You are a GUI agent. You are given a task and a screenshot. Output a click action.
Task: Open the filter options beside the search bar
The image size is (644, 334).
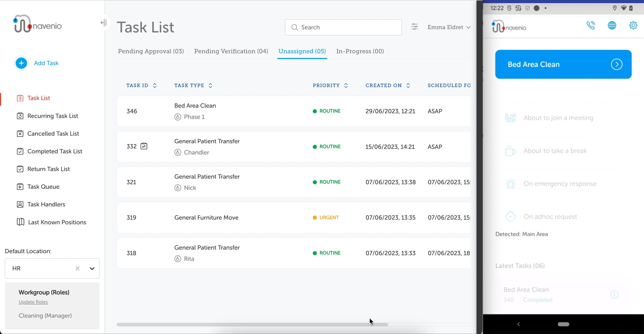(415, 27)
